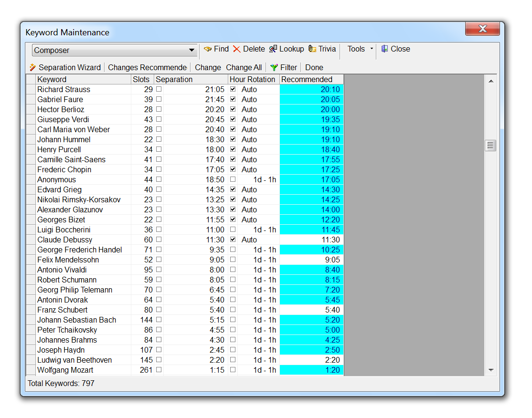The height and width of the screenshot is (418, 532).
Task: Check Separation checkbox for Claude Debussy
Action: [x=159, y=240]
